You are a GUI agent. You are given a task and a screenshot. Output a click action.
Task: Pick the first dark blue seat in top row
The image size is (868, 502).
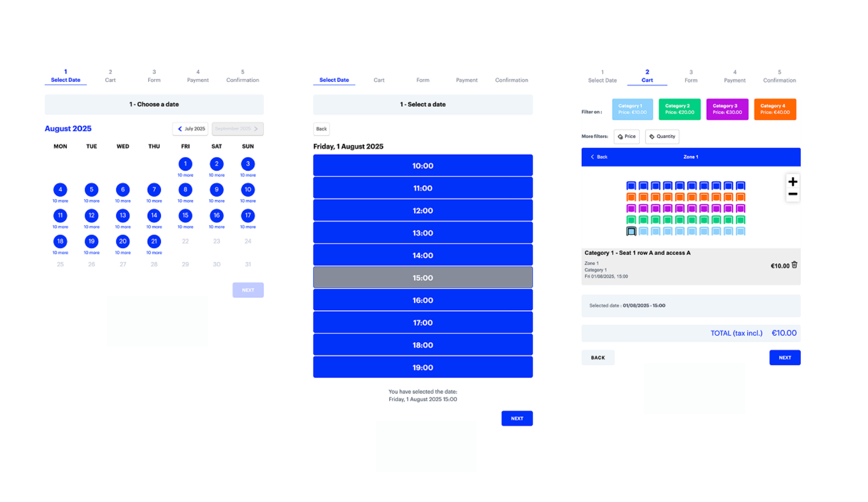click(x=631, y=186)
